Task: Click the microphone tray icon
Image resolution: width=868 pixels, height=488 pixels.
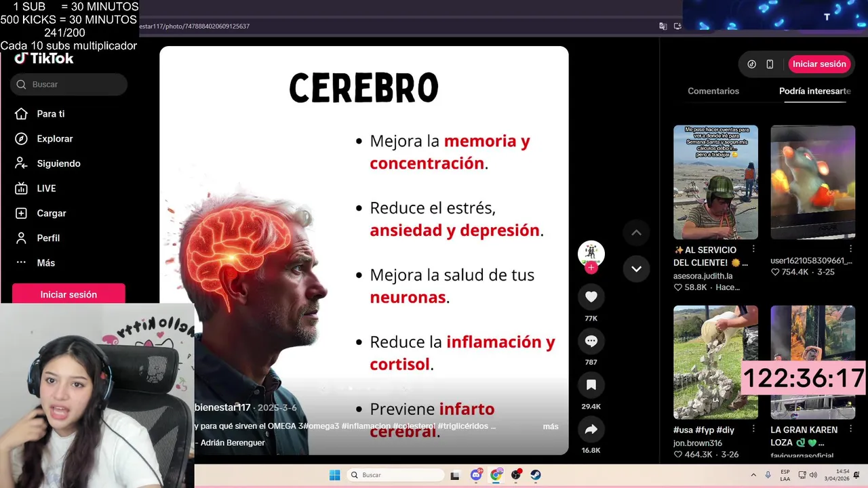Action: pos(768,475)
